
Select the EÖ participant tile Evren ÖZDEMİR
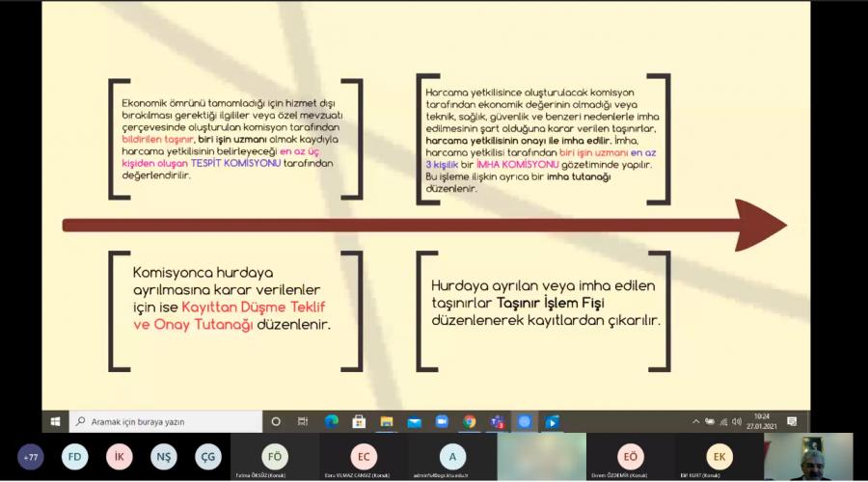tap(630, 457)
